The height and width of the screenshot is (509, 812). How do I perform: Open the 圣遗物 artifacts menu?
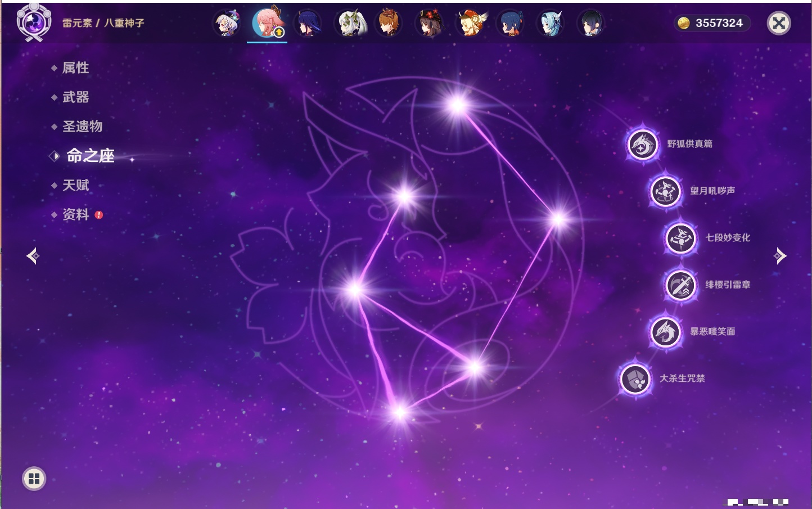[82, 127]
